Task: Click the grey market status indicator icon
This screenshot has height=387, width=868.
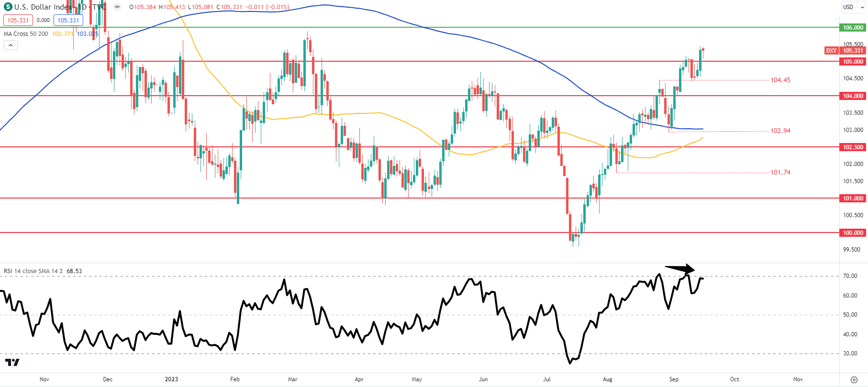Action: pos(117,7)
